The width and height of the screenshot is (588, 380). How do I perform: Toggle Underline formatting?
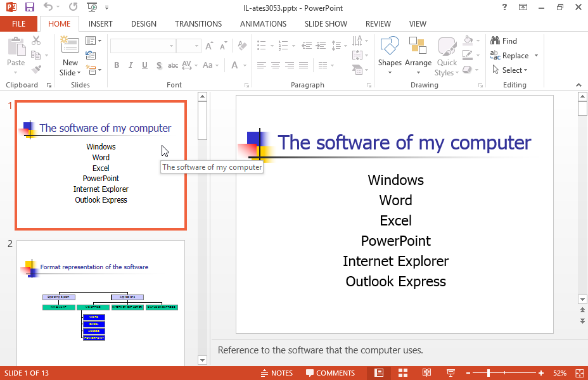coord(144,65)
